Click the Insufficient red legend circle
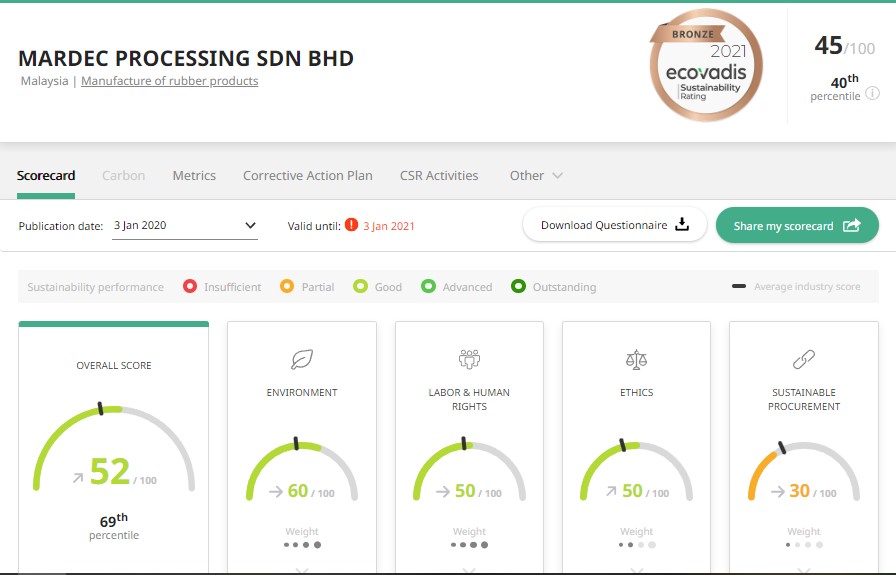The height and width of the screenshot is (575, 896). (x=190, y=286)
